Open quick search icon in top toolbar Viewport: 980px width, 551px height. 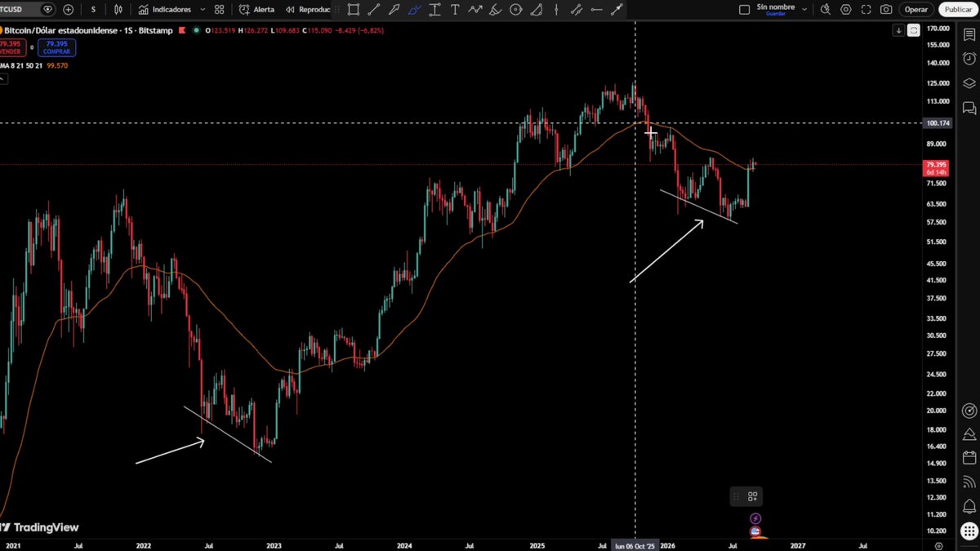tap(825, 10)
